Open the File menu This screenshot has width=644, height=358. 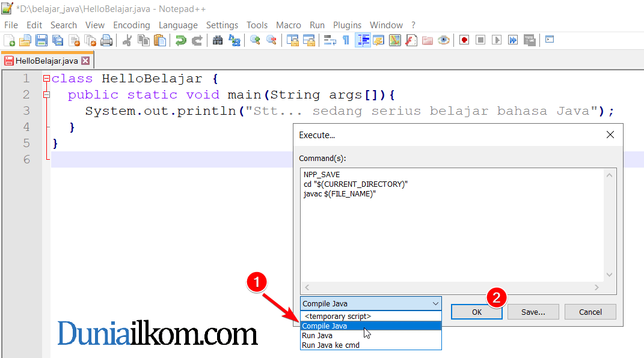click(11, 25)
